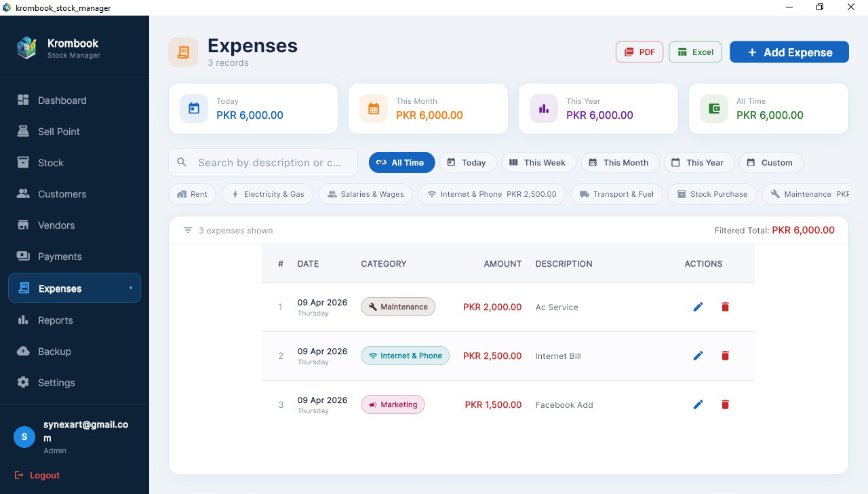Image resolution: width=868 pixels, height=494 pixels.
Task: Click the Add Expense button
Action: 789,52
